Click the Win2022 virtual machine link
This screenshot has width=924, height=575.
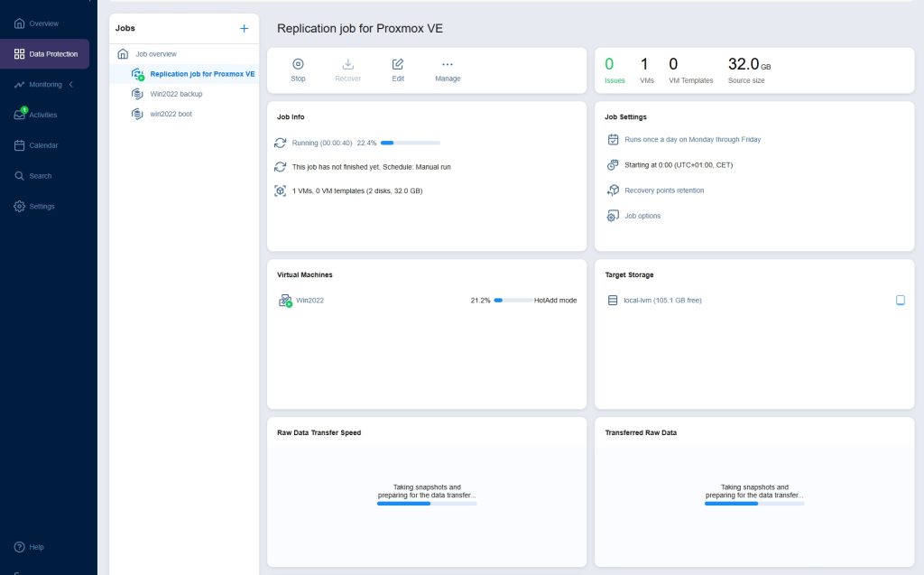(x=310, y=301)
